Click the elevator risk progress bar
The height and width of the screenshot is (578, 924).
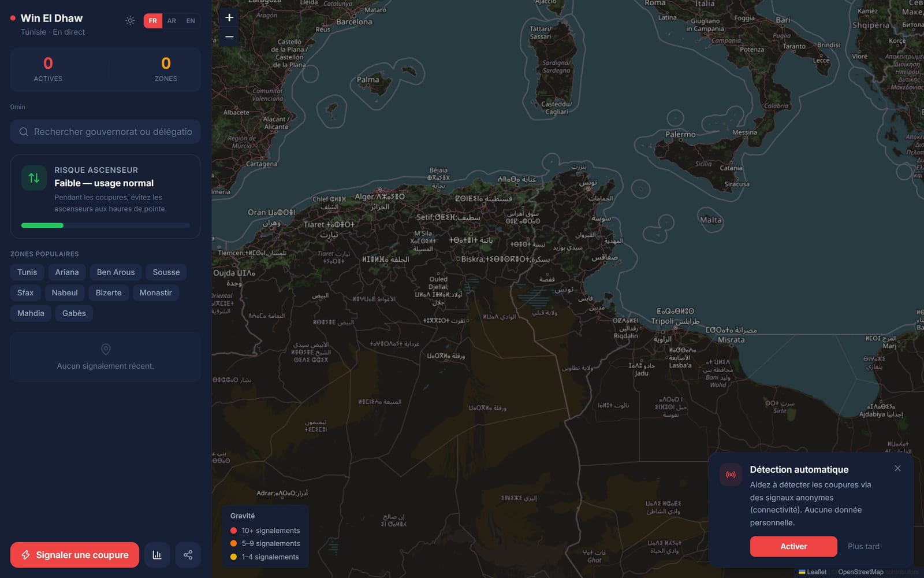(x=105, y=225)
